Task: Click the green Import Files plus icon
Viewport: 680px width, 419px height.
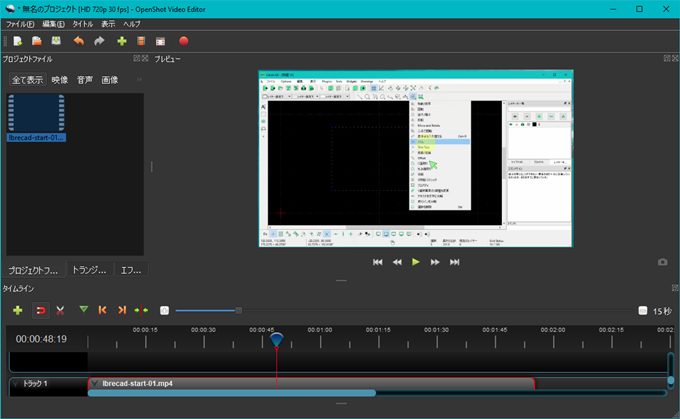Action: click(122, 41)
